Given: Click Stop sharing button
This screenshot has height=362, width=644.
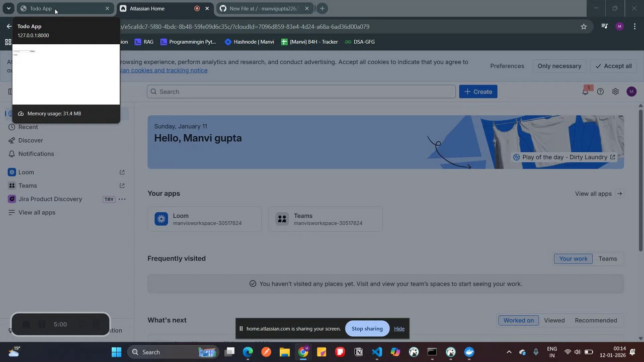Looking at the screenshot, I should point(367,329).
